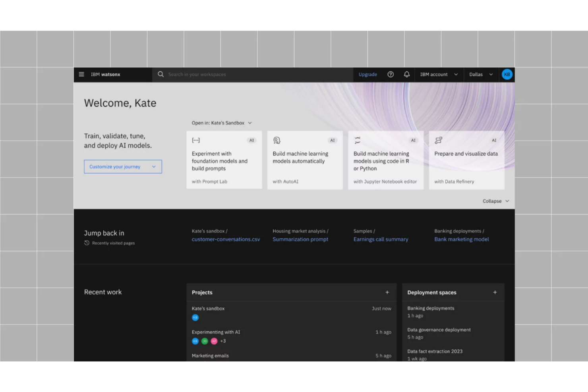Open the customer-conversations.csv file link
588x392 pixels.
[226, 239]
